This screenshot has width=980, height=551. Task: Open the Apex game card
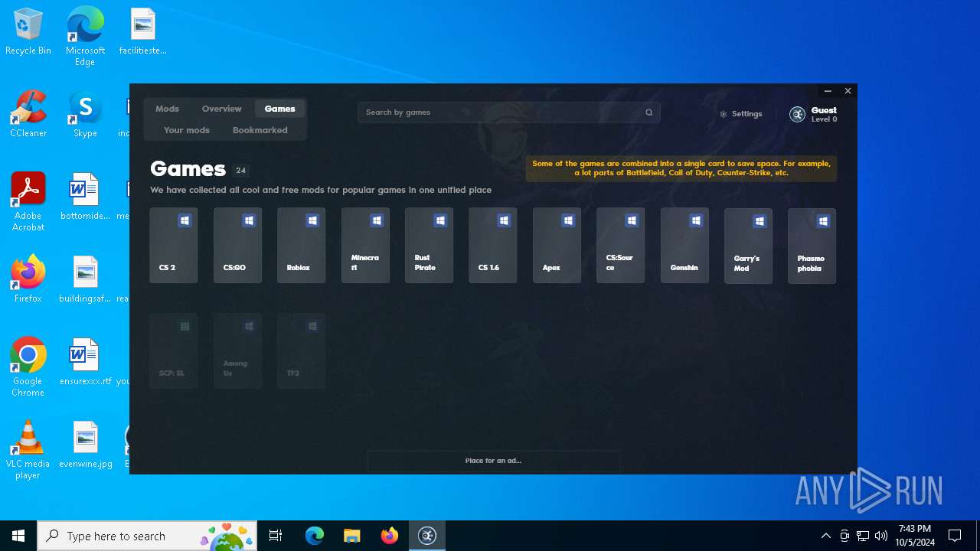tap(557, 246)
